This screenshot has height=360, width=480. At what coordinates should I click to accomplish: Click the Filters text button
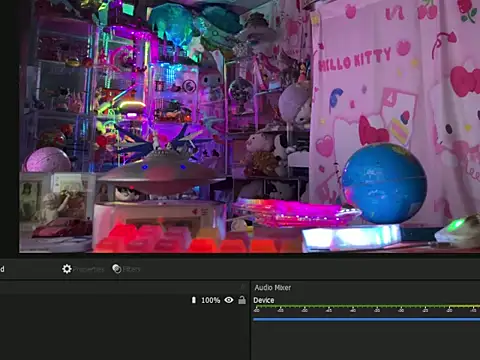click(132, 269)
